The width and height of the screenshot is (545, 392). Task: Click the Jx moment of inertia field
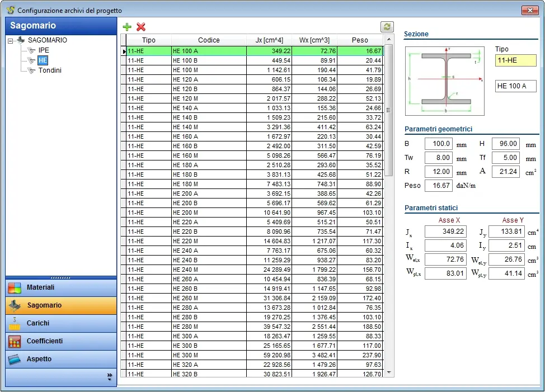click(x=445, y=232)
